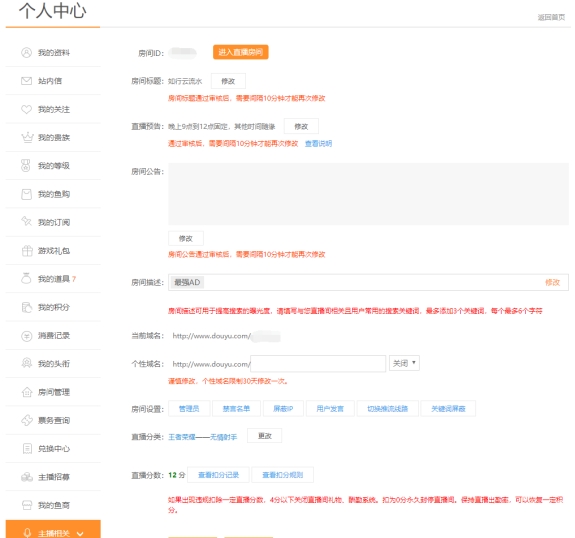Click the gray 房间公告 text area
This screenshot has height=538, width=575.
(369, 194)
